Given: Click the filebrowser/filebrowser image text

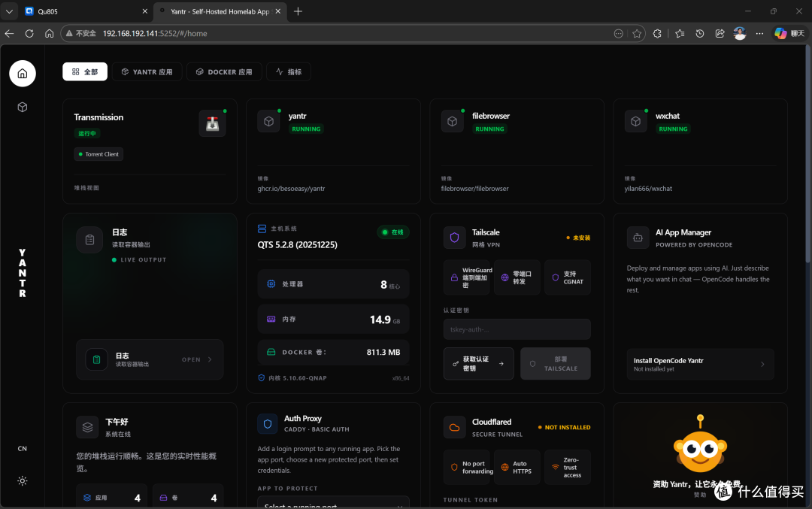Looking at the screenshot, I should (475, 189).
